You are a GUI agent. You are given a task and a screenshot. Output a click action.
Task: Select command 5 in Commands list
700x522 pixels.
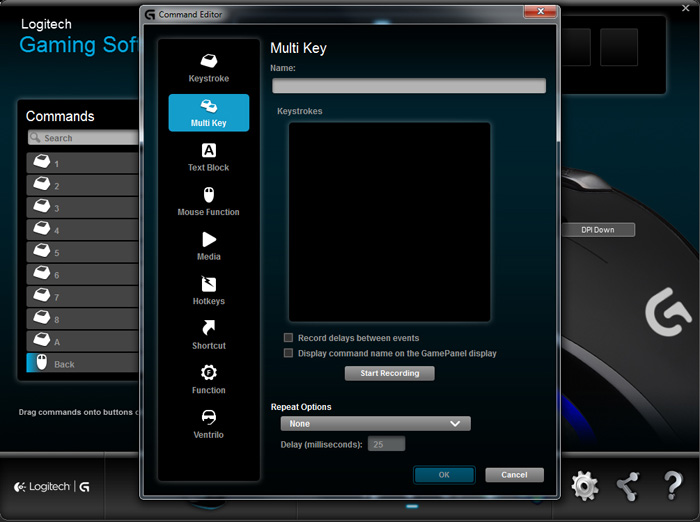click(83, 252)
